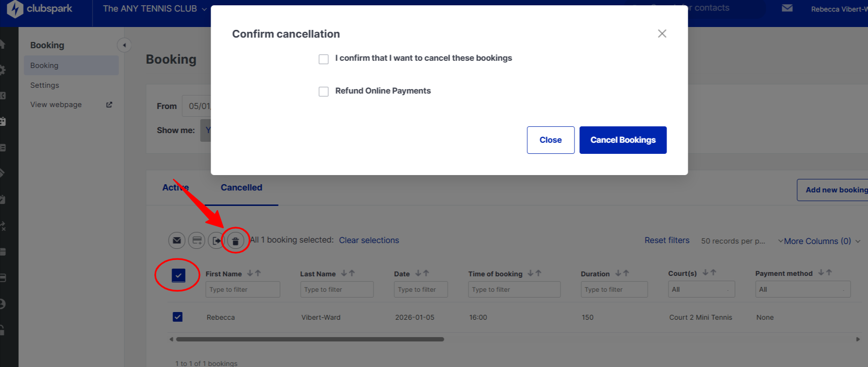Enable the Refund Online Payments checkbox

click(323, 92)
